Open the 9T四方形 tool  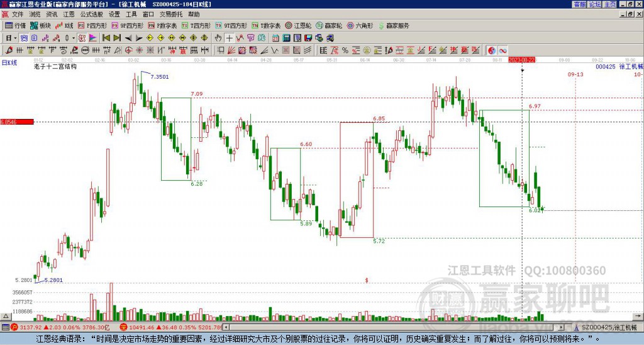231,25
